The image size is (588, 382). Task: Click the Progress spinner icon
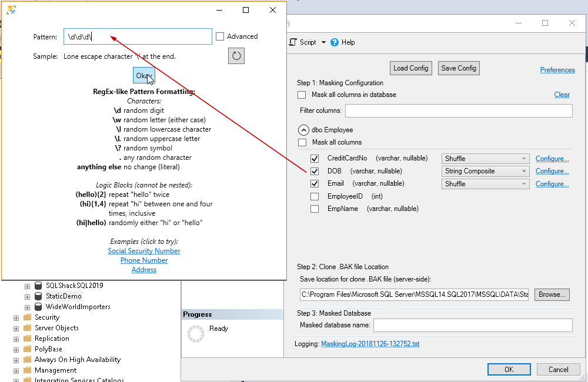click(x=196, y=334)
